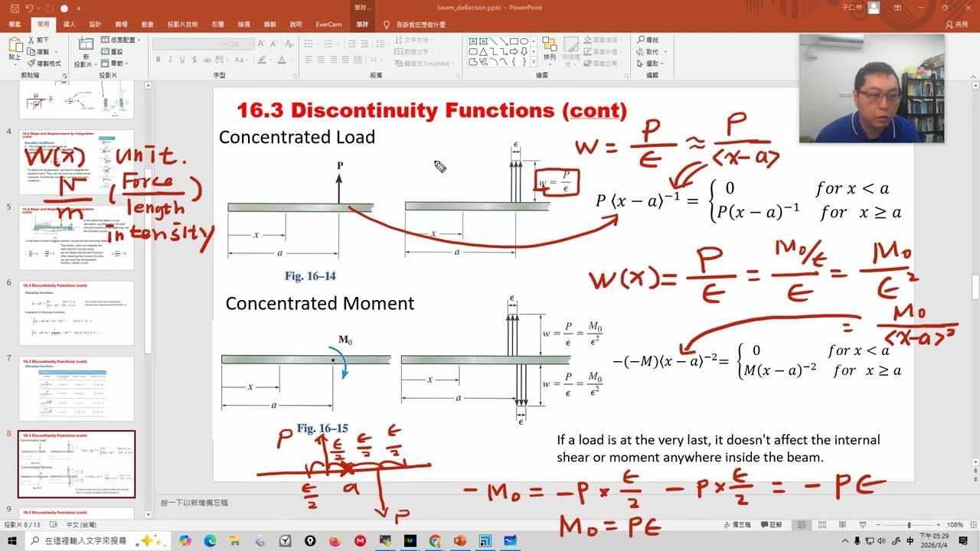Viewport: 980px width, 551px height.
Task: Open the font size 24 dropdown
Action: [x=241, y=44]
